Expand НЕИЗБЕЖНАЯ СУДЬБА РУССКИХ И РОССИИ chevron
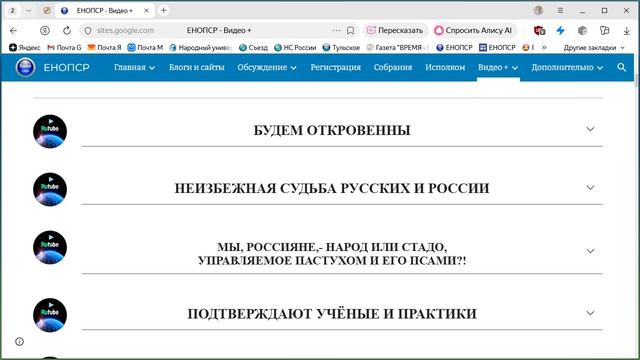 click(590, 188)
